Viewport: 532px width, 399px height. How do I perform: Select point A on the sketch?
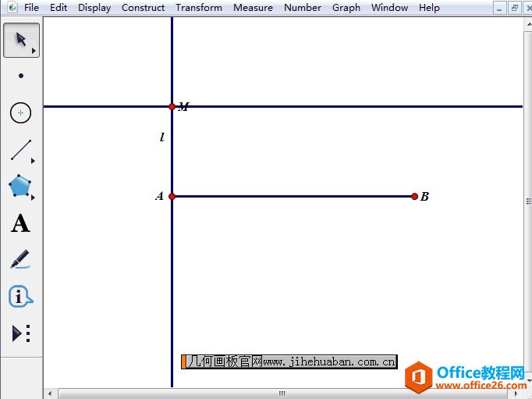[172, 196]
